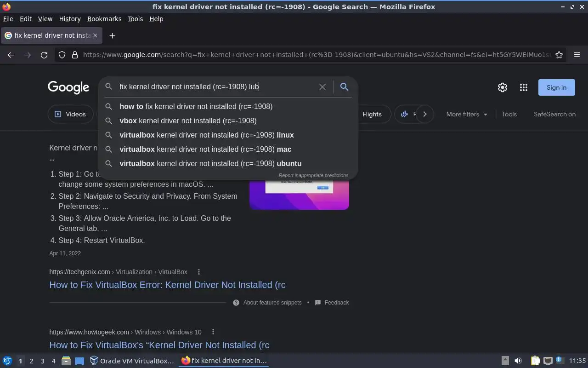Open a new tab with the plus button
The height and width of the screenshot is (368, 588).
(112, 35)
